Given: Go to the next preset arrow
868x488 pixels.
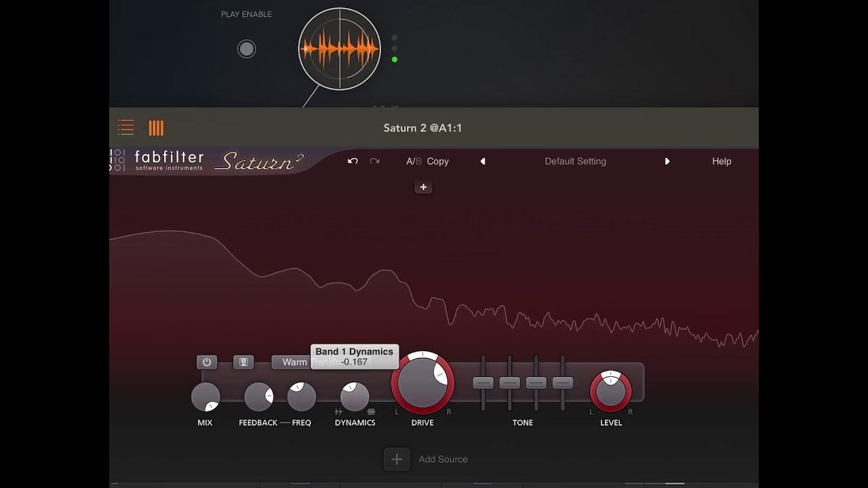Looking at the screenshot, I should (x=667, y=161).
